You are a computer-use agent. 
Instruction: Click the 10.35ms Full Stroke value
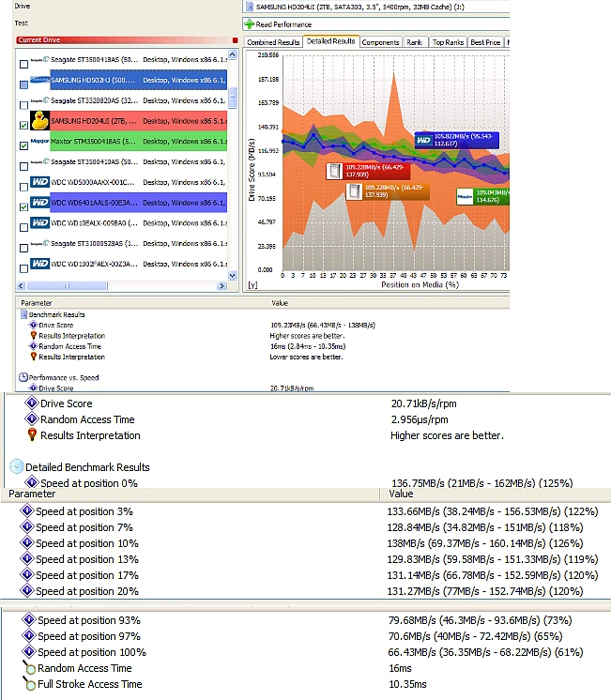click(x=407, y=684)
